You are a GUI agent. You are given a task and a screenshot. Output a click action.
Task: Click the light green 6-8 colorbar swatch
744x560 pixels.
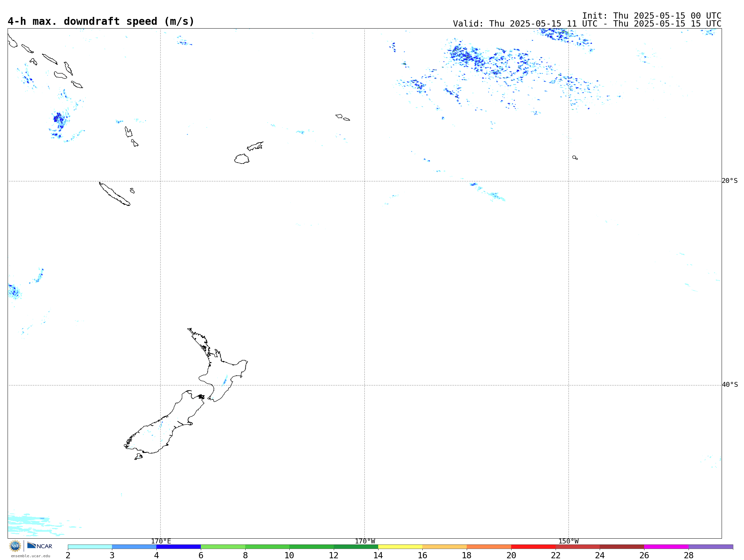point(223,547)
